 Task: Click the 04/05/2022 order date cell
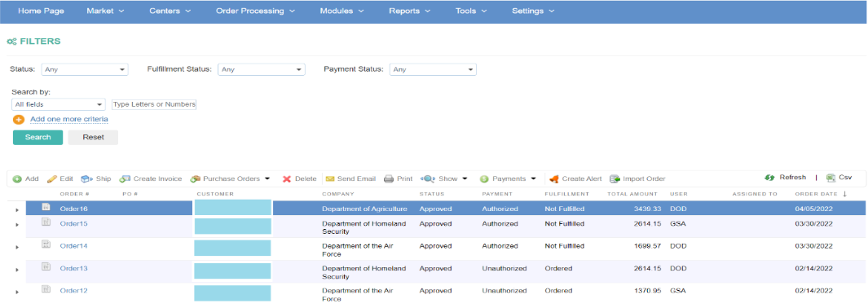click(813, 209)
